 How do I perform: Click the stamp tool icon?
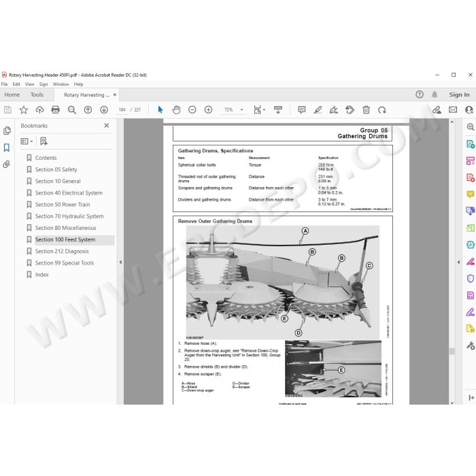(350, 110)
